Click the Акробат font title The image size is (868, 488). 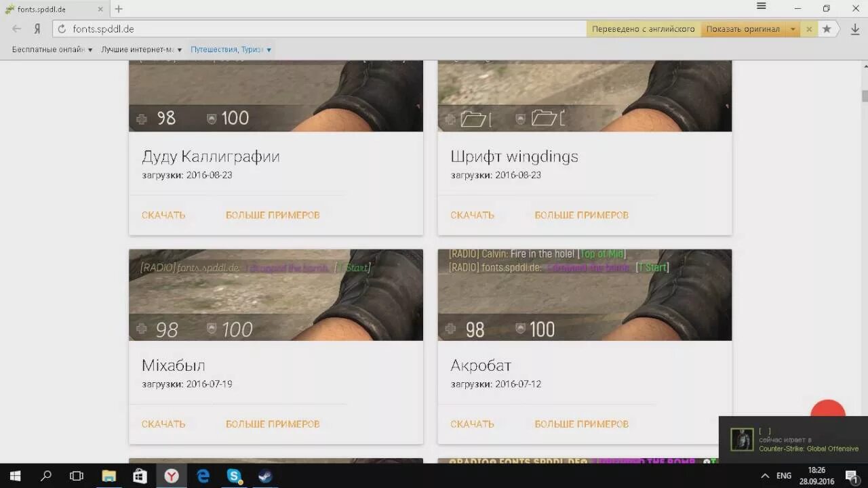click(x=480, y=365)
